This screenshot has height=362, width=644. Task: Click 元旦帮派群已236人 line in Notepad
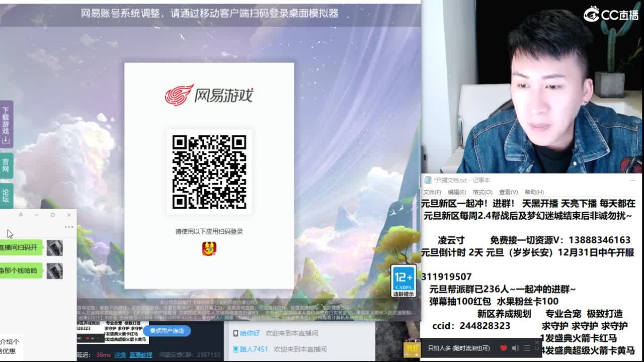(502, 289)
